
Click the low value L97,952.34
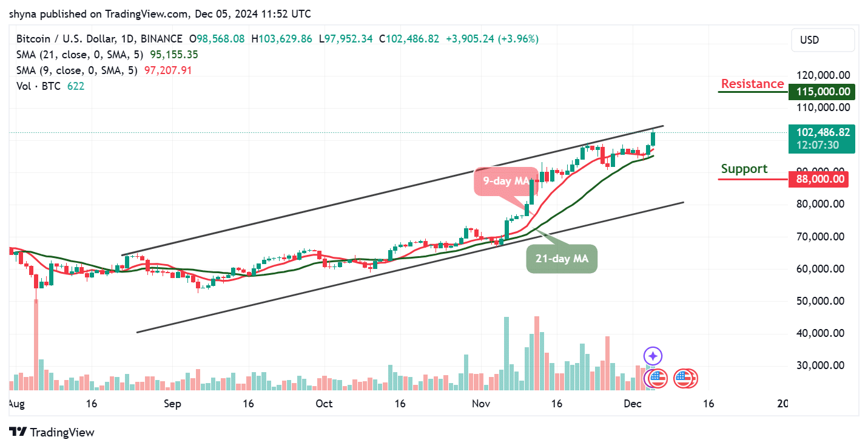tap(346, 39)
